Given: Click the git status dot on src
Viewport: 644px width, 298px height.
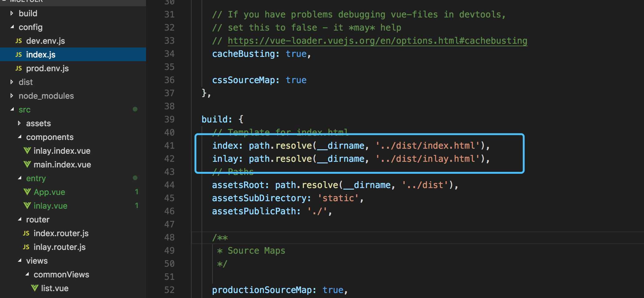Looking at the screenshot, I should [135, 109].
